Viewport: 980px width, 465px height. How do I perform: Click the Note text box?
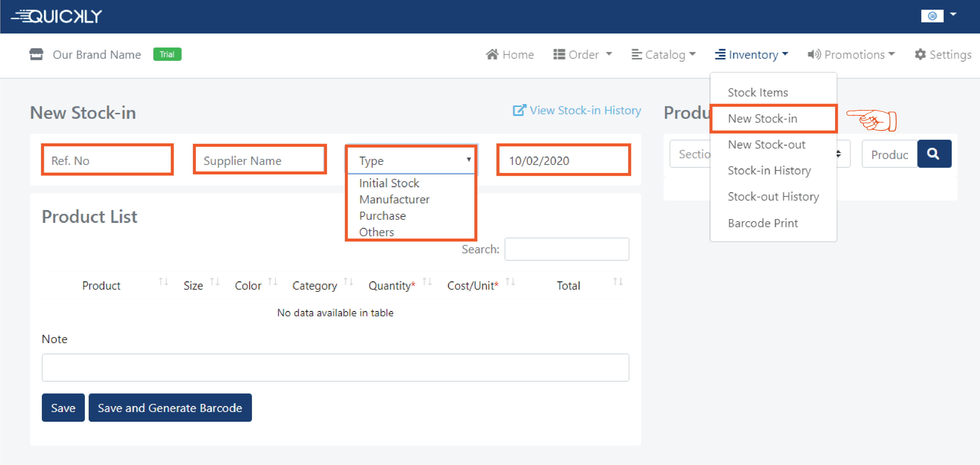tap(335, 367)
